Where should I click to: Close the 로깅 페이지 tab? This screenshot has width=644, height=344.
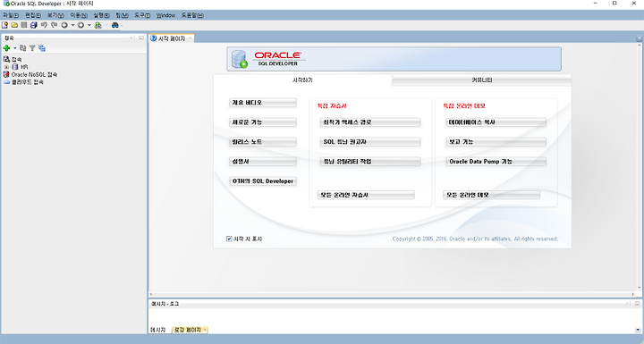point(205,330)
